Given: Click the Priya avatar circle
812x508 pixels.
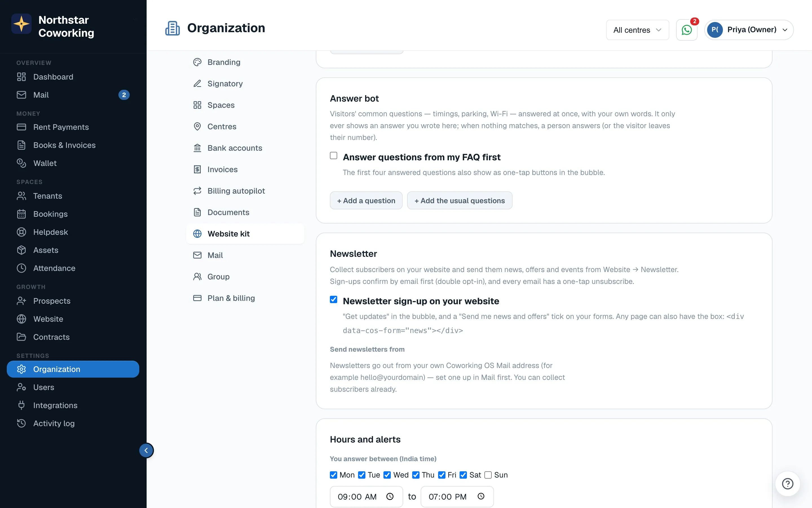Looking at the screenshot, I should pos(715,30).
